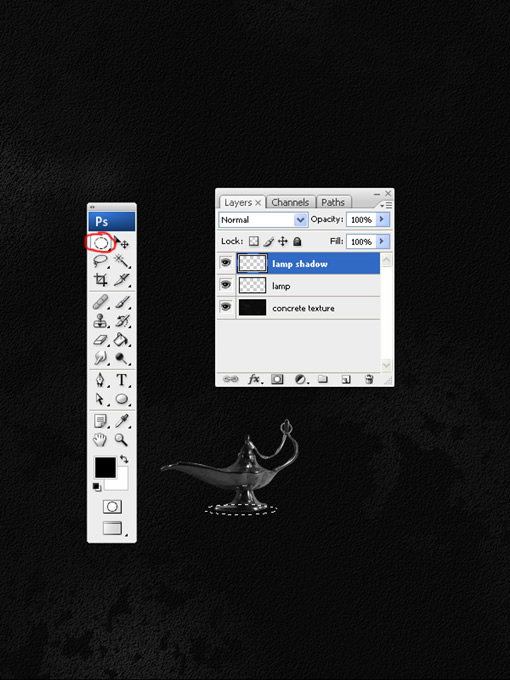Select the Brush tool

click(x=122, y=301)
